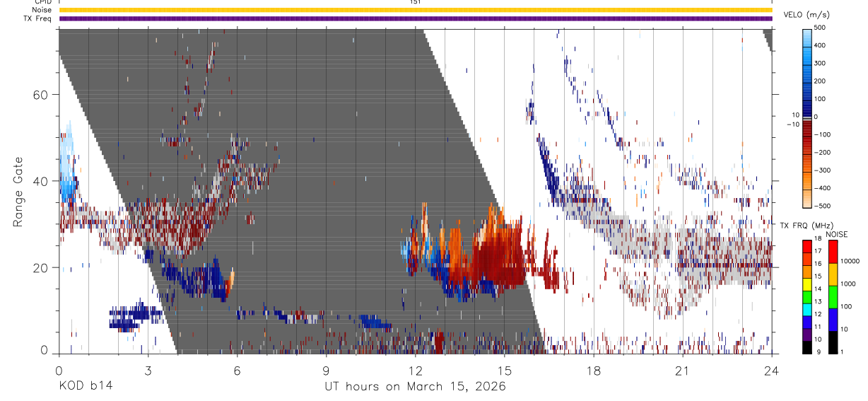Click the 'UT hours on March 15, 2026' axis title
Screen dimensions: 868x401
point(415,388)
